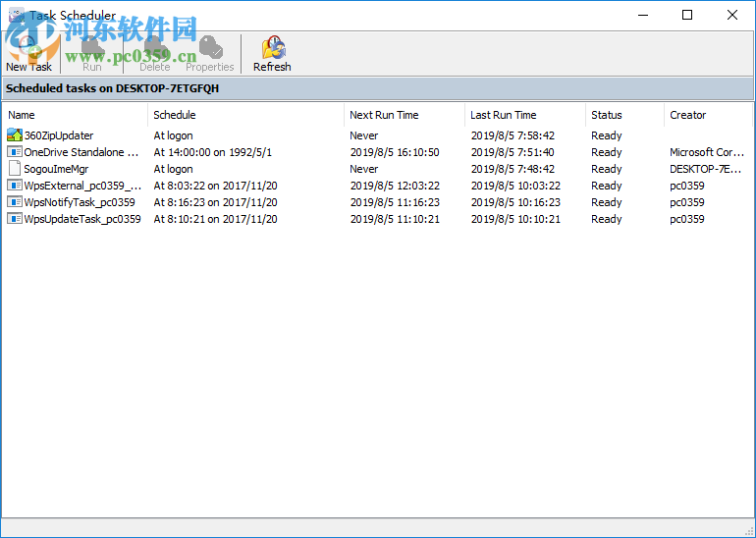756x538 pixels.
Task: Refresh the scheduled tasks list
Action: click(x=272, y=53)
